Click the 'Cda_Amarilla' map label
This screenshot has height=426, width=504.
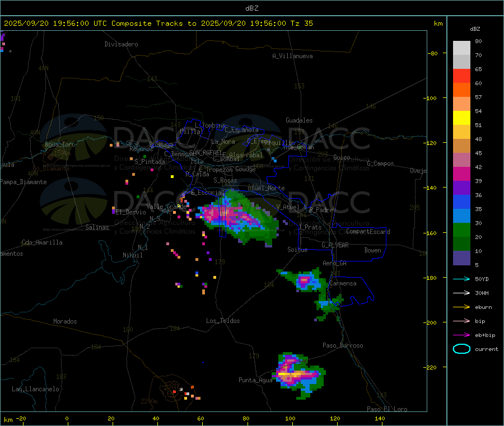point(42,242)
